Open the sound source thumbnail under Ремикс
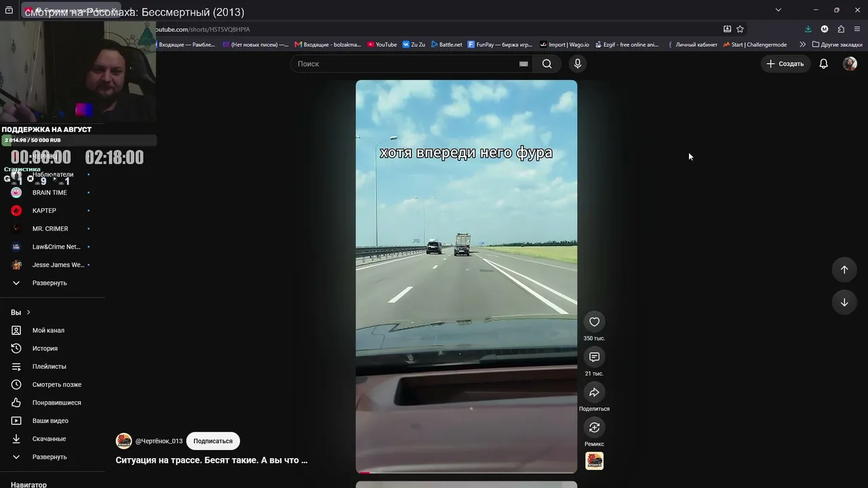Screen dimensions: 868x488 [x=594, y=461]
